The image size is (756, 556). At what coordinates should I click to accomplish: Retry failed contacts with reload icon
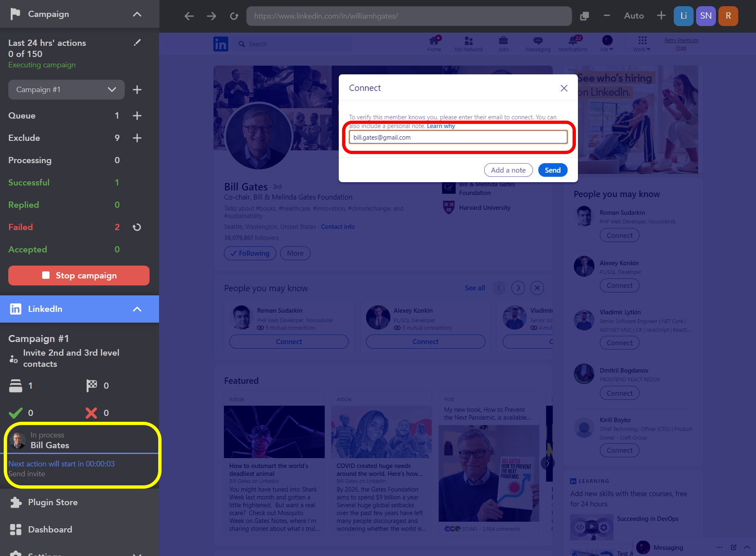tap(137, 227)
